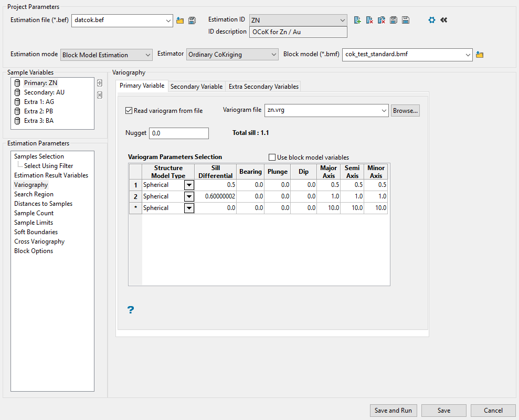
Task: Collapse panel with double-chevron icon
Action: [x=444, y=20]
